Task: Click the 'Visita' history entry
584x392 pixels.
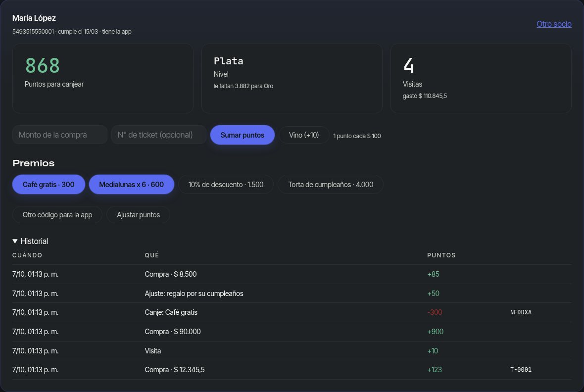Action: pyautogui.click(x=153, y=351)
